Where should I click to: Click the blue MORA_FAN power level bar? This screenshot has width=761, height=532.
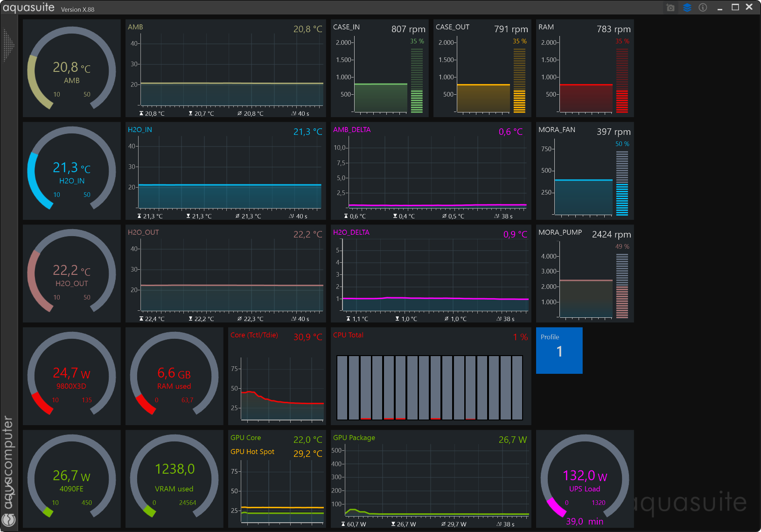point(622,183)
